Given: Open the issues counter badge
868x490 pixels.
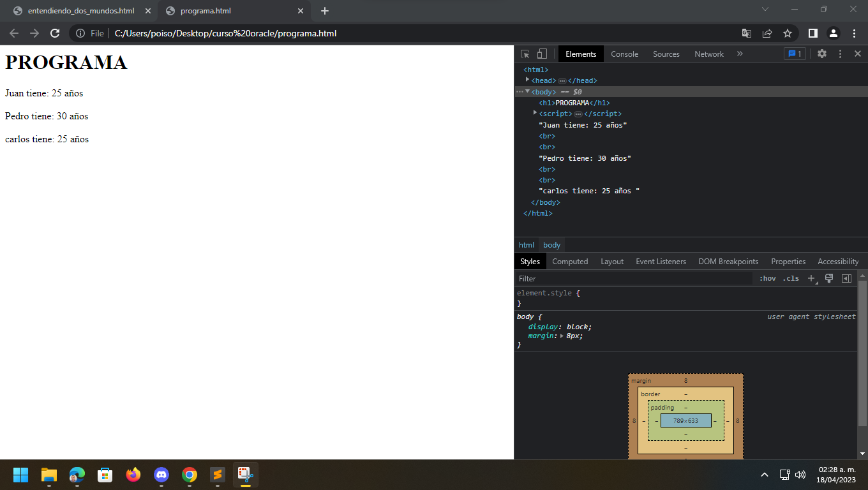Looking at the screenshot, I should coord(795,54).
